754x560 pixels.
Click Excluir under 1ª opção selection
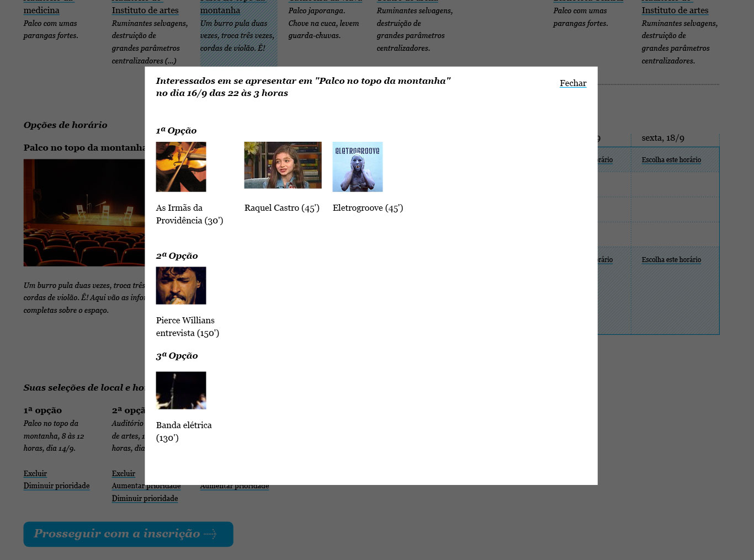[35, 473]
